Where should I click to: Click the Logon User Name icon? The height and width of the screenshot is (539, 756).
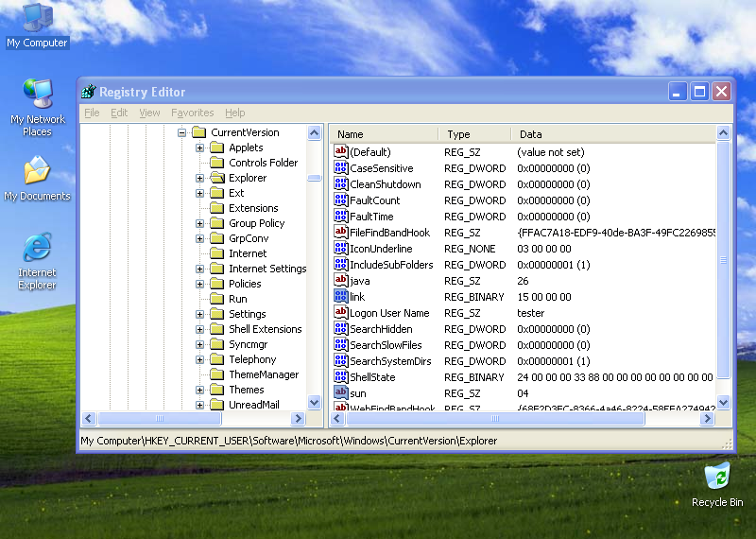tap(341, 313)
